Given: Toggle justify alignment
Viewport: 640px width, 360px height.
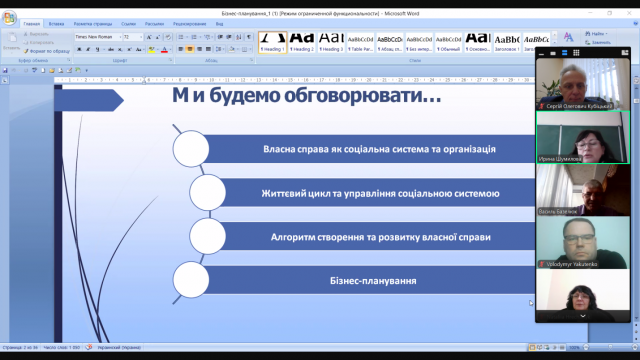Looking at the screenshot, I should 208,49.
